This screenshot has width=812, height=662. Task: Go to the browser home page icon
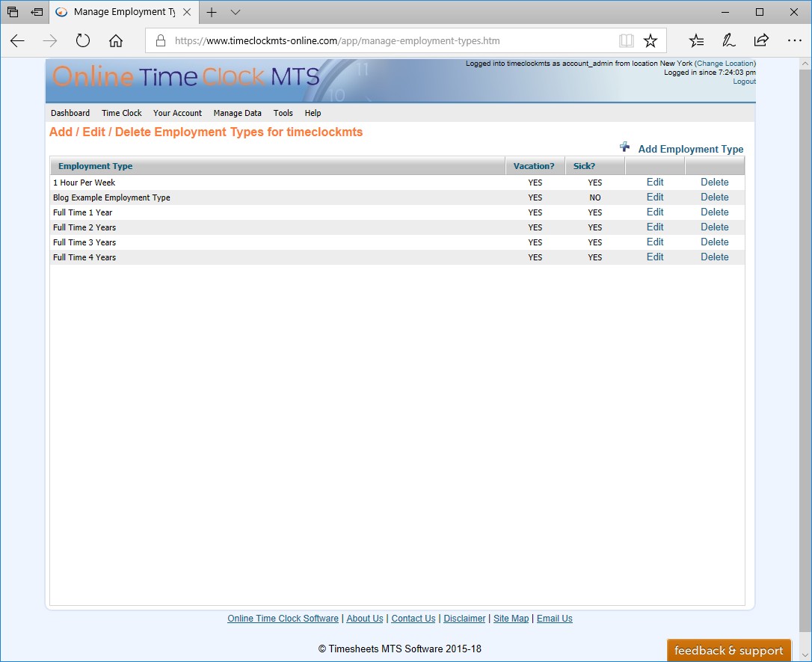[115, 40]
